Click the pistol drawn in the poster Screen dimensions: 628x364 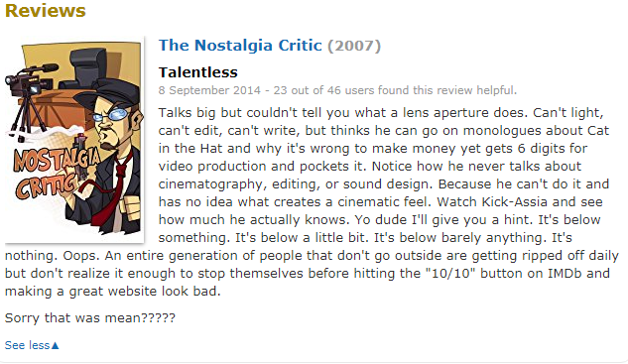tap(80, 157)
